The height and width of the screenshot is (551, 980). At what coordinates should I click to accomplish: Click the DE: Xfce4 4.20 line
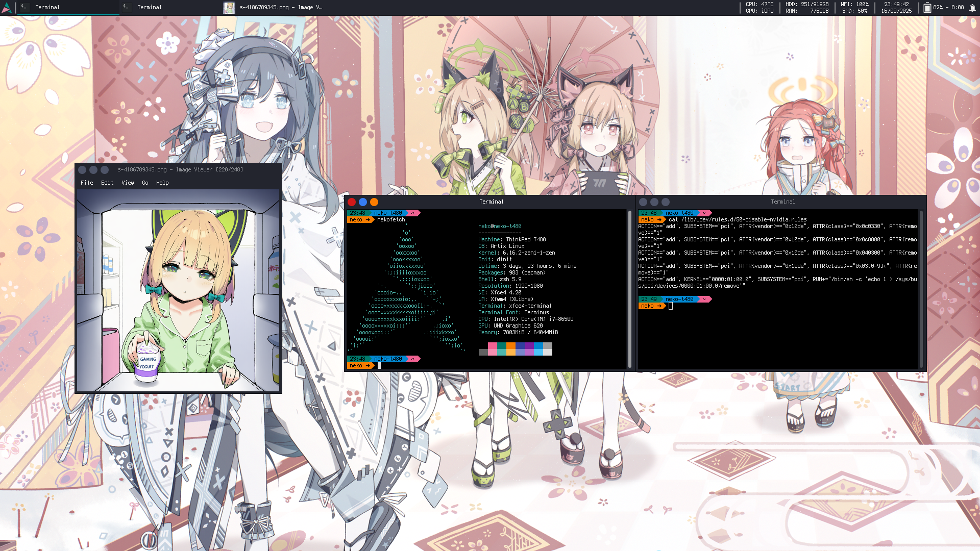click(x=500, y=293)
